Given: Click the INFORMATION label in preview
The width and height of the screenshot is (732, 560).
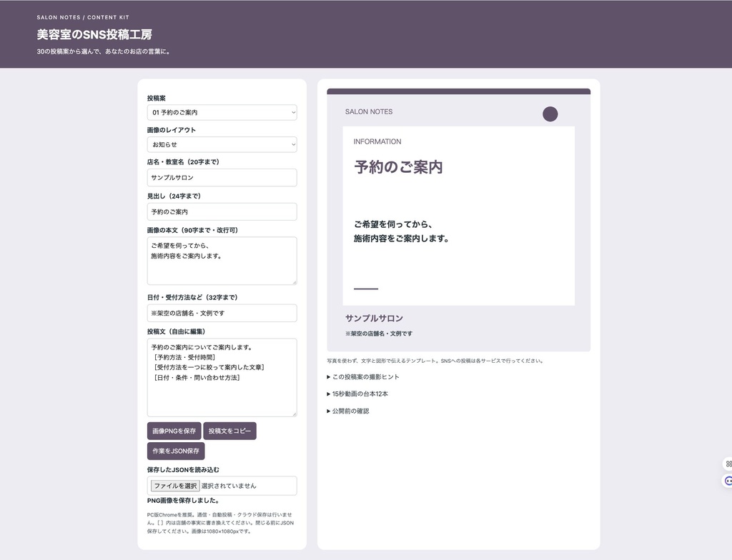Looking at the screenshot, I should (377, 142).
